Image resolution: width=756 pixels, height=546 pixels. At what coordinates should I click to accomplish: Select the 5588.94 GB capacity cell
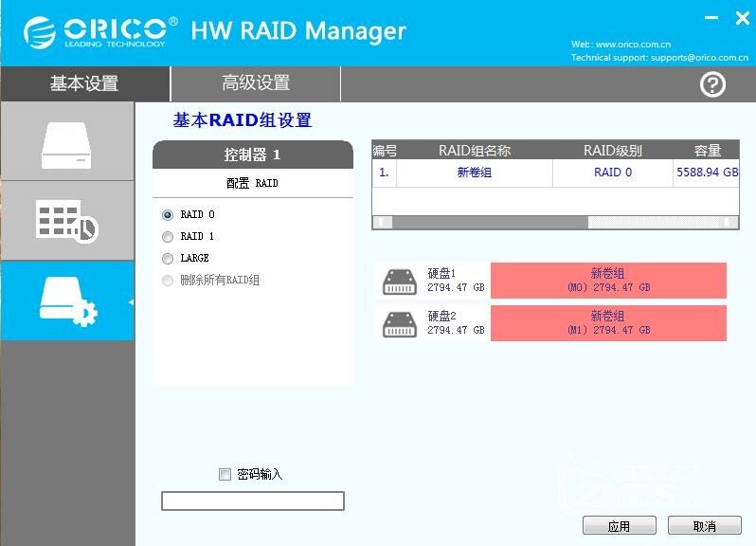(x=707, y=173)
